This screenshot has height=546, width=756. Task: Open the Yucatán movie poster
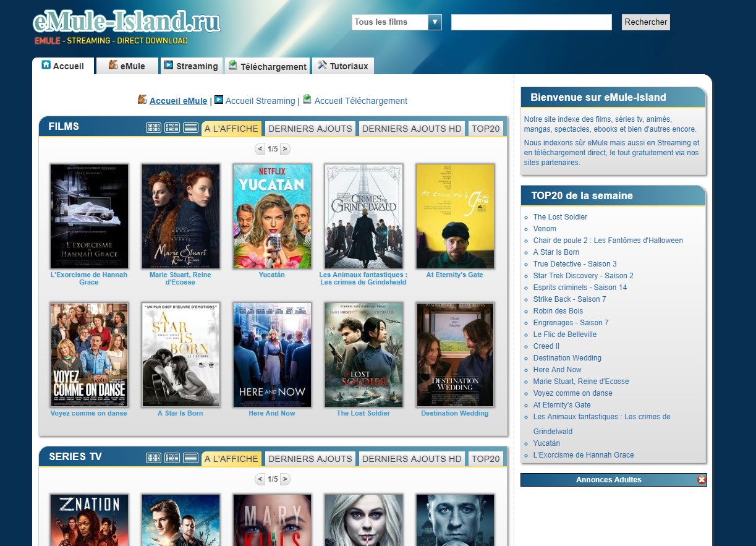click(272, 216)
